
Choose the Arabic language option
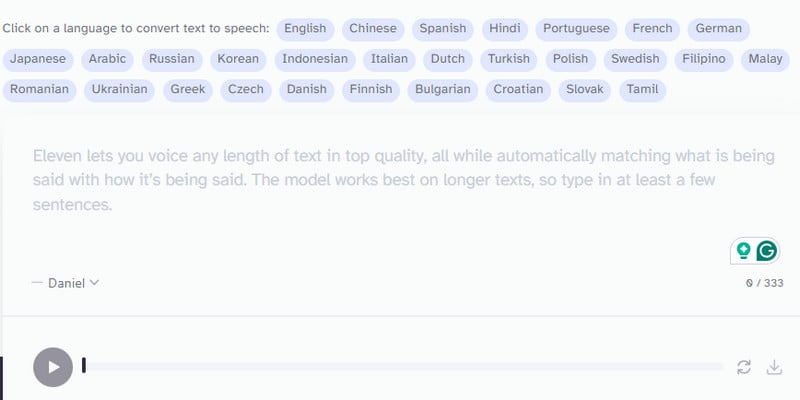click(107, 60)
